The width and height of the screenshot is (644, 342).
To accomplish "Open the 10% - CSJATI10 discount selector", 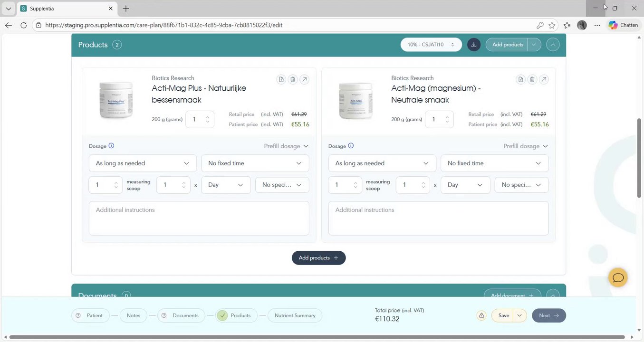I will pyautogui.click(x=431, y=45).
